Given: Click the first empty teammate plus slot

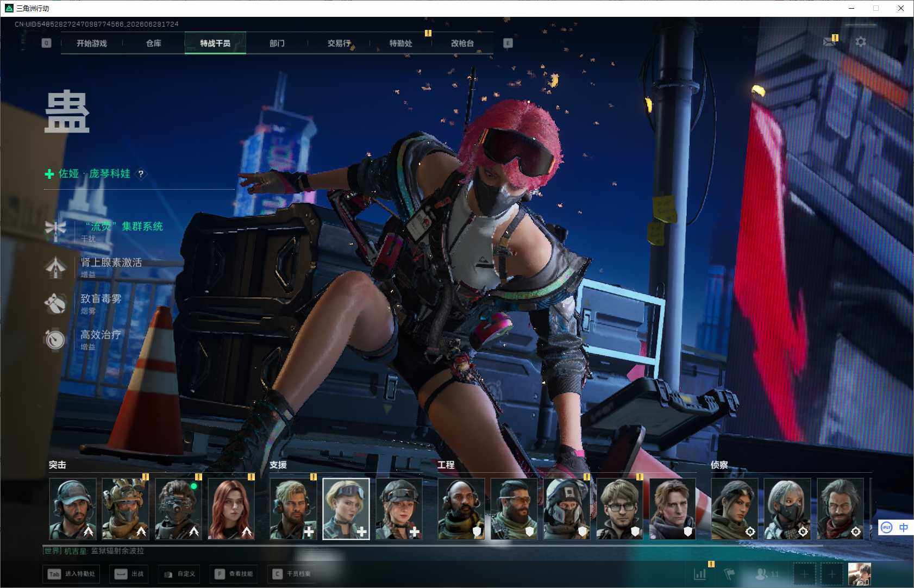Looking at the screenshot, I should (x=804, y=573).
